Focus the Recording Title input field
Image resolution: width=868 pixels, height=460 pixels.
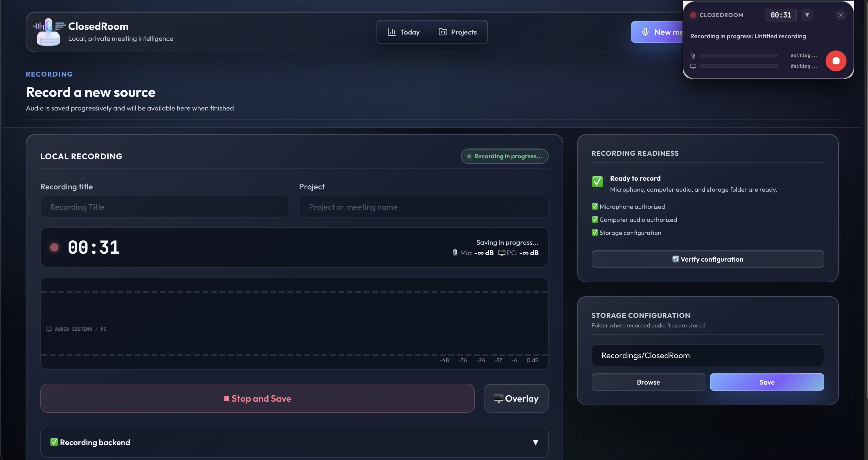tap(165, 207)
